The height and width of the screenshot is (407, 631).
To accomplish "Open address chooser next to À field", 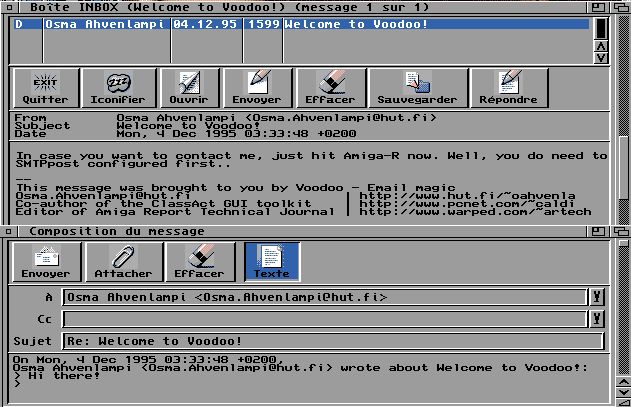I will 597,297.
